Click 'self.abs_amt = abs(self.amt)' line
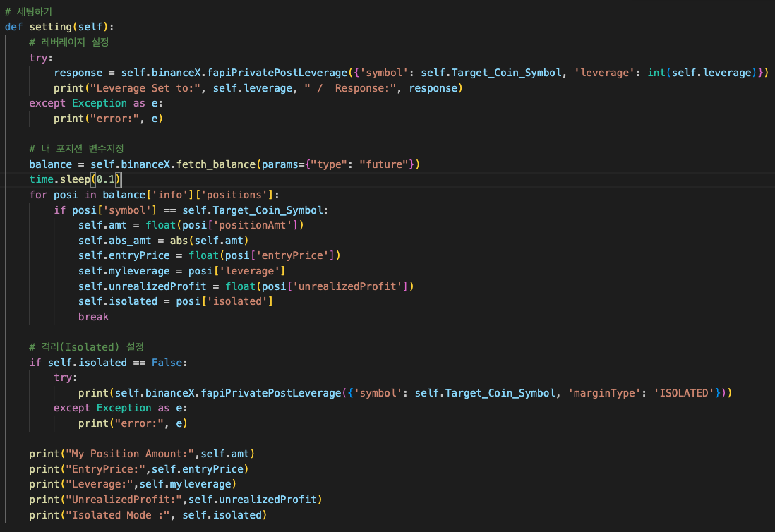 163,241
